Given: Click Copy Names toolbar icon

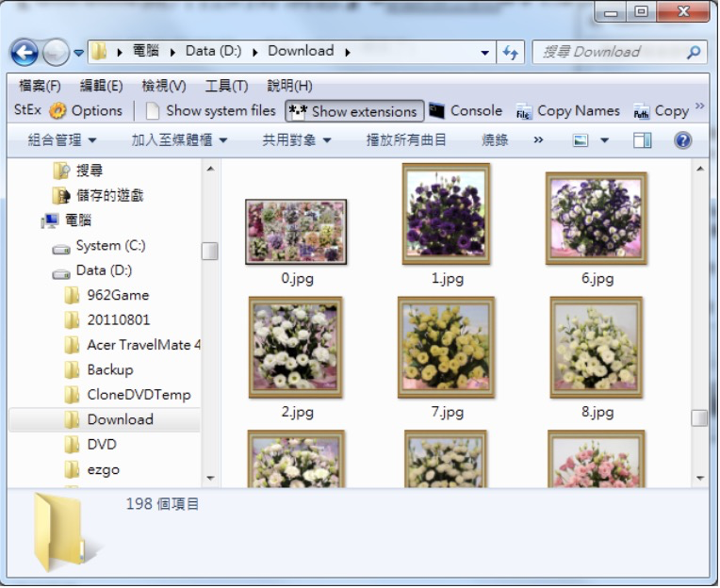Looking at the screenshot, I should [525, 111].
